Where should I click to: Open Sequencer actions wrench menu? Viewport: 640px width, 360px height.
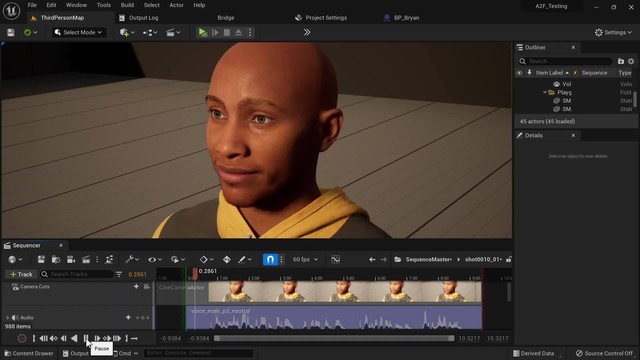pos(132,259)
